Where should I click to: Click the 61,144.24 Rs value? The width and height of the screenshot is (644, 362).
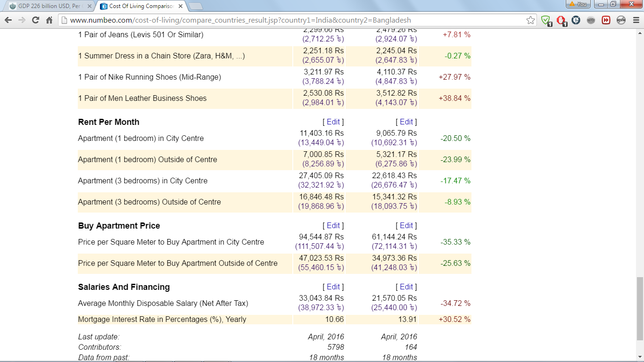[395, 237]
